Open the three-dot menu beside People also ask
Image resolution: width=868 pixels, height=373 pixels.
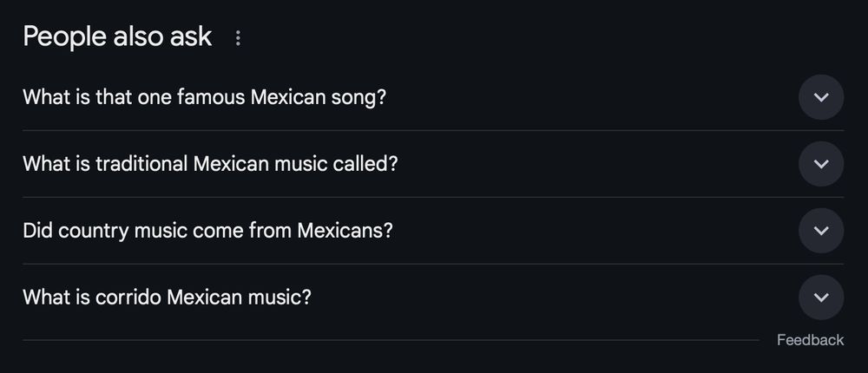tap(238, 38)
